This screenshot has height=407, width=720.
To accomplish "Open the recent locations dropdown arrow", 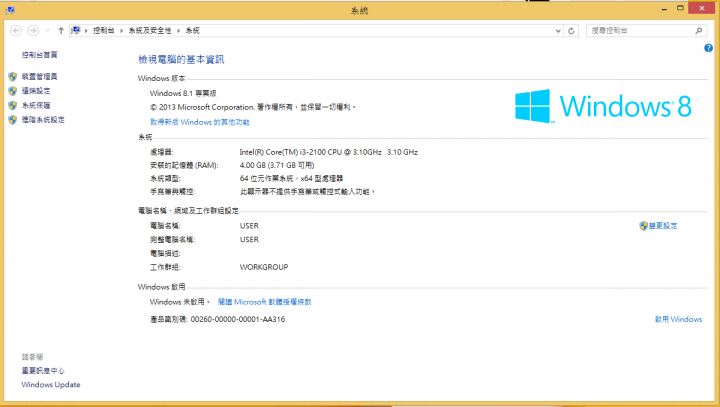I will (x=47, y=31).
